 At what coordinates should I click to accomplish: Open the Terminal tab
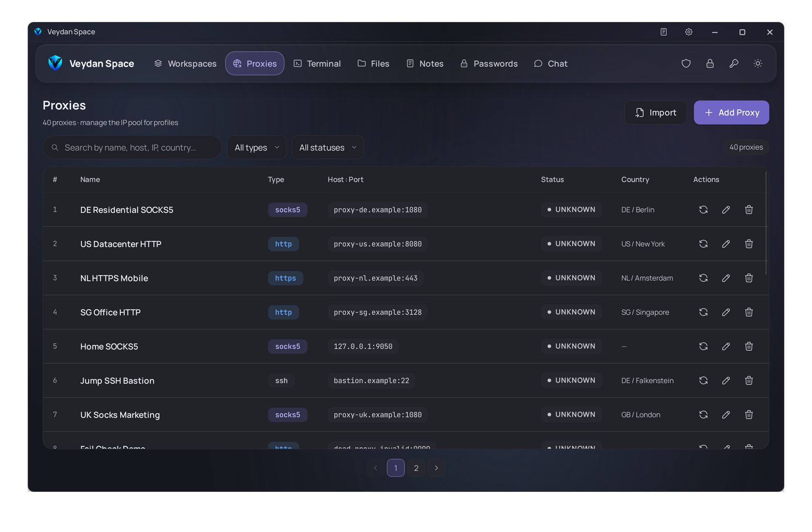pyautogui.click(x=317, y=64)
